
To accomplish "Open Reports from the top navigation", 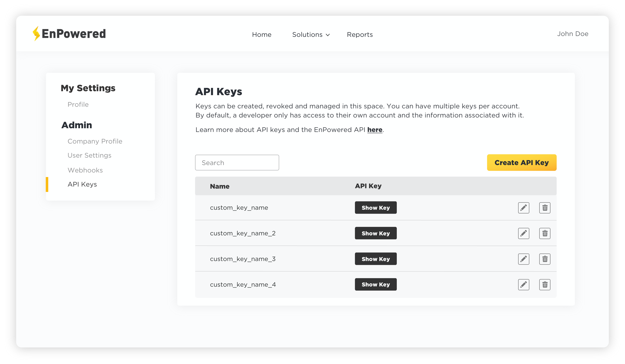I will pyautogui.click(x=360, y=35).
